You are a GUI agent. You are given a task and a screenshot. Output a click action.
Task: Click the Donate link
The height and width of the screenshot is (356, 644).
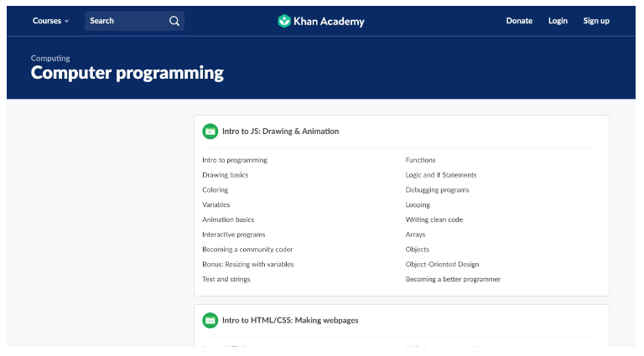point(519,21)
